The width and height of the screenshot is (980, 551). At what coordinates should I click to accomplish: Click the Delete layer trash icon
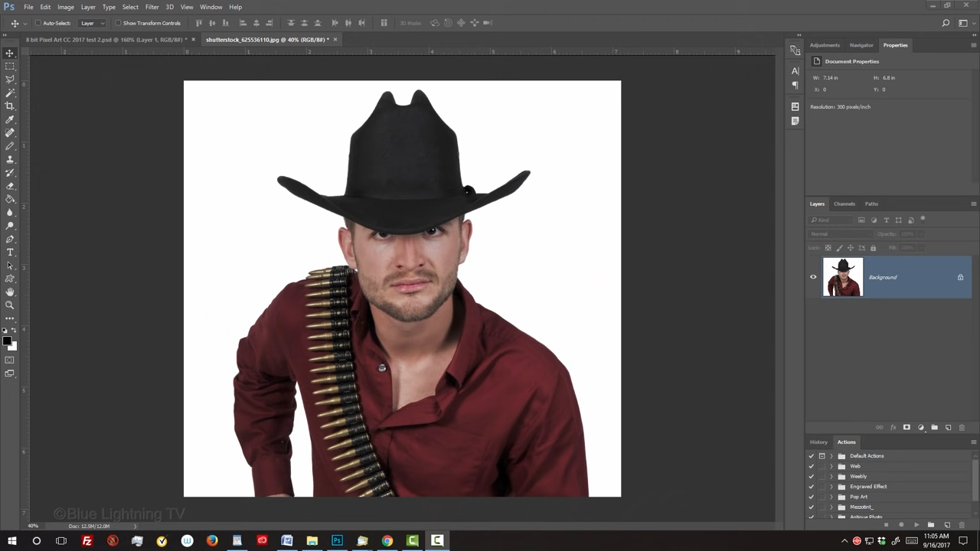point(962,427)
